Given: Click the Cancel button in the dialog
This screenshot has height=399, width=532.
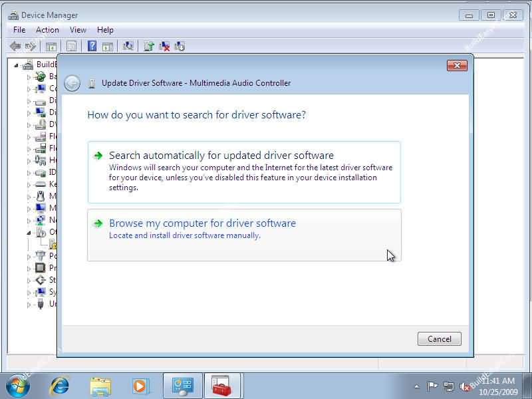Looking at the screenshot, I should [440, 338].
